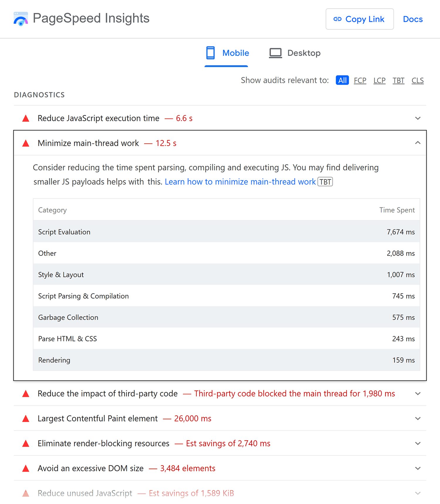This screenshot has width=440, height=504.
Task: Click the 159 ms value
Action: tap(404, 360)
